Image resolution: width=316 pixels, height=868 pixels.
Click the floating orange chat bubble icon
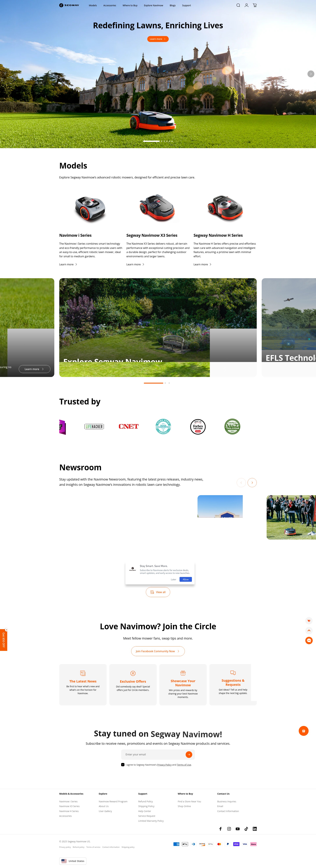[x=309, y=641]
